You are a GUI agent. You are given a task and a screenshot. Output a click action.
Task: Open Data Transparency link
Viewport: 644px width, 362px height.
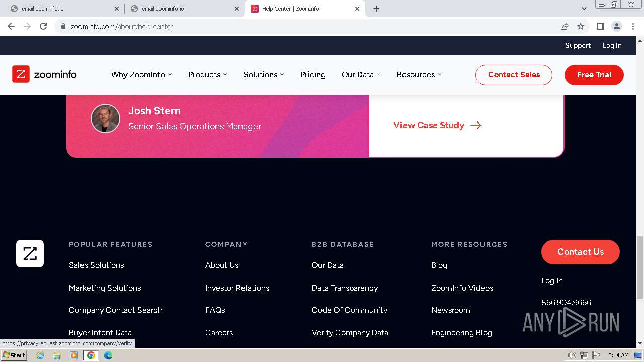click(x=345, y=288)
